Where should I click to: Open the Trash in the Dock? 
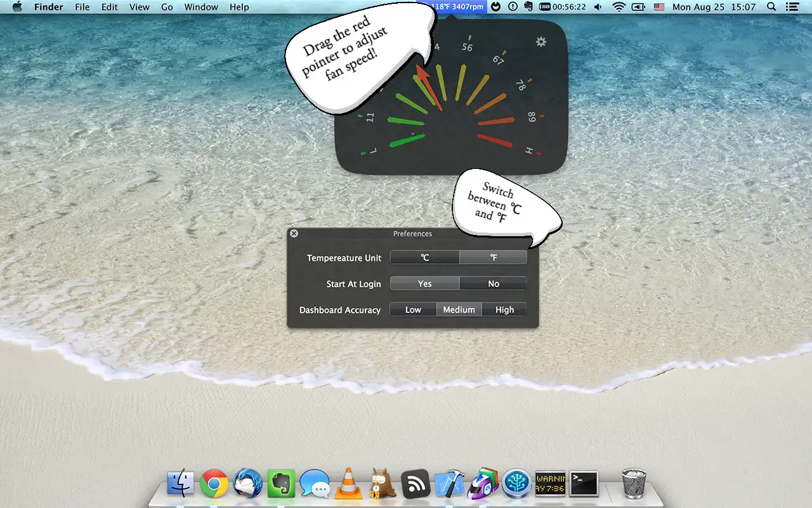[634, 483]
